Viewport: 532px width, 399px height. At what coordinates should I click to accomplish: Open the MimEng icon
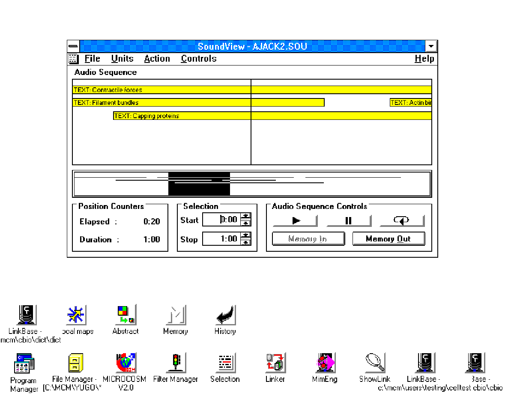point(325,363)
